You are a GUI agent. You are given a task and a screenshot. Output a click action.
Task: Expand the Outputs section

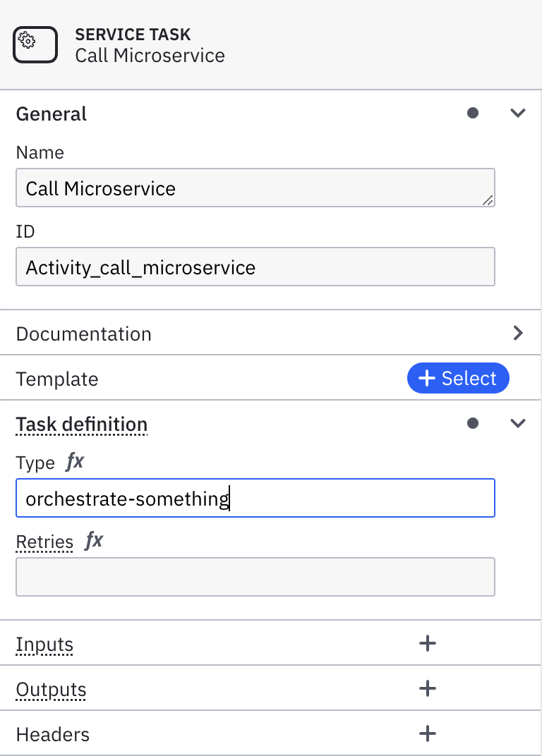click(50, 689)
